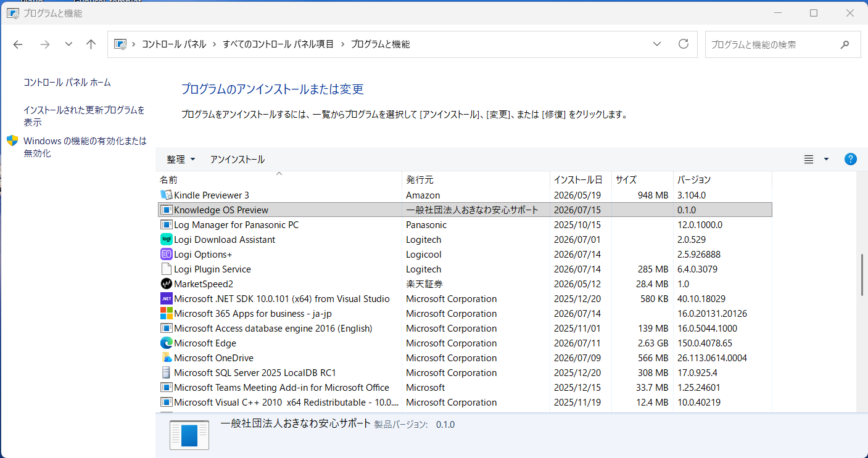Click publisher Logicool cell

click(x=424, y=254)
